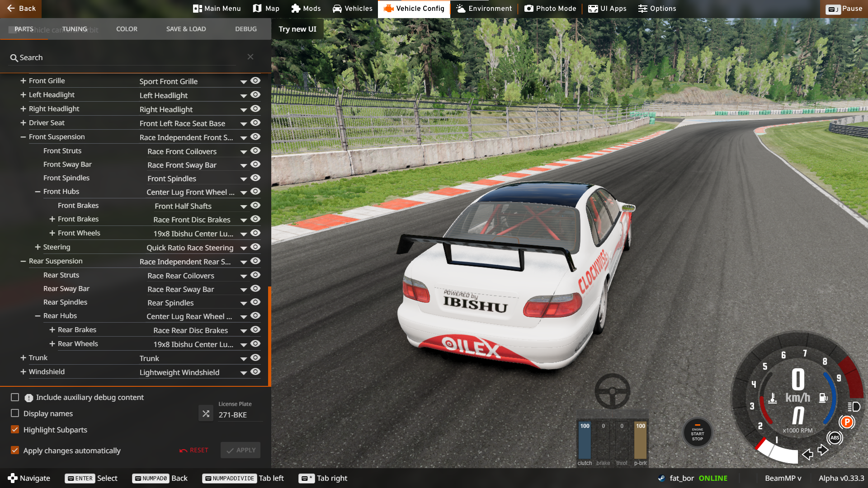Click the headlights indicator icon
The height and width of the screenshot is (488, 868).
click(x=854, y=407)
